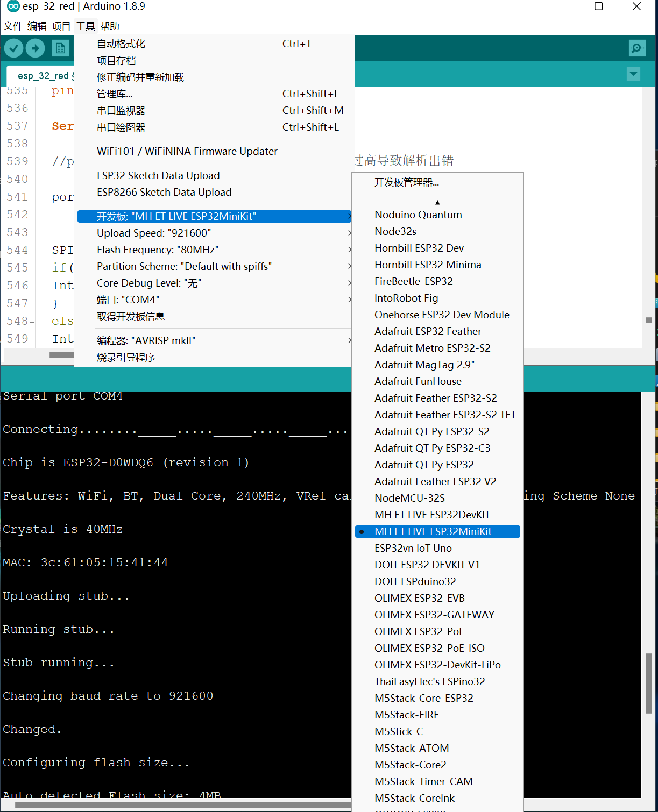Image resolution: width=658 pixels, height=812 pixels.
Task: Select Node32s board
Action: click(437, 232)
